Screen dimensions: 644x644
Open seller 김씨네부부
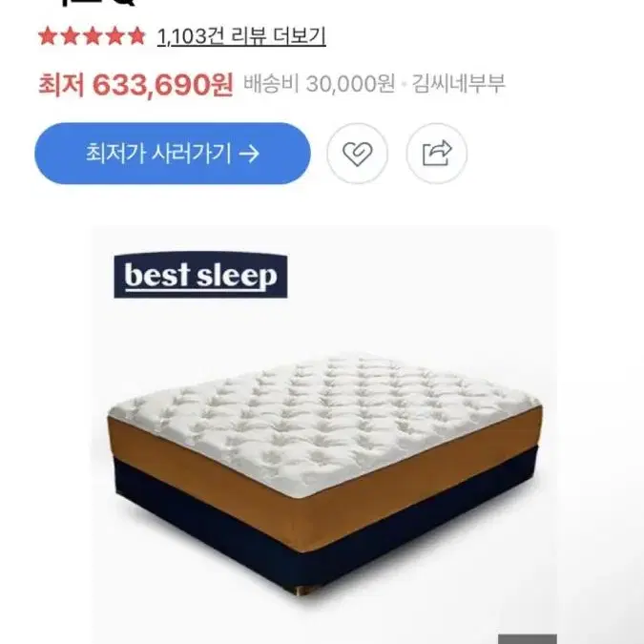pyautogui.click(x=458, y=84)
